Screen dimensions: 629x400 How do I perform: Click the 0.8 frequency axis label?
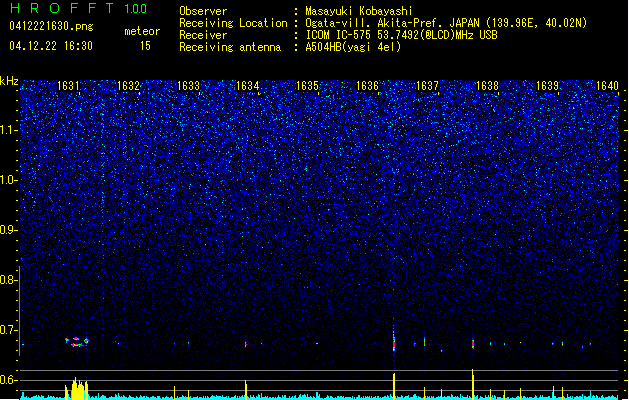point(9,280)
